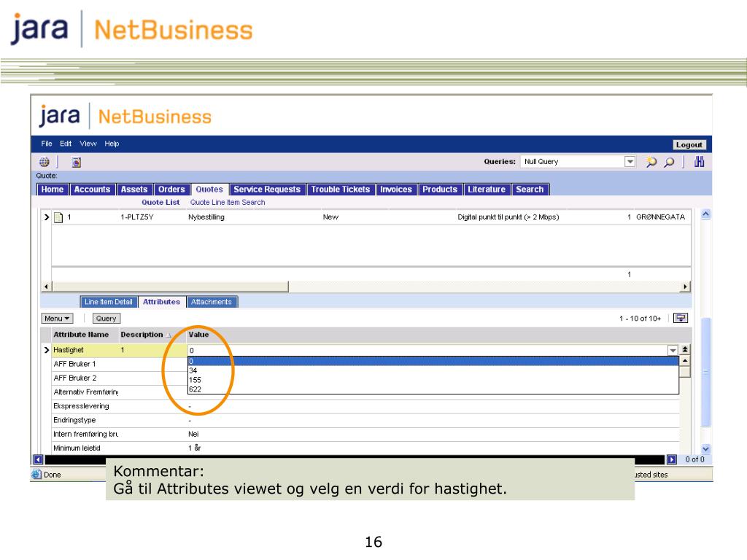Click the right navigation arrow in bottom bar
This screenshot has height=560, width=747.
(x=672, y=459)
